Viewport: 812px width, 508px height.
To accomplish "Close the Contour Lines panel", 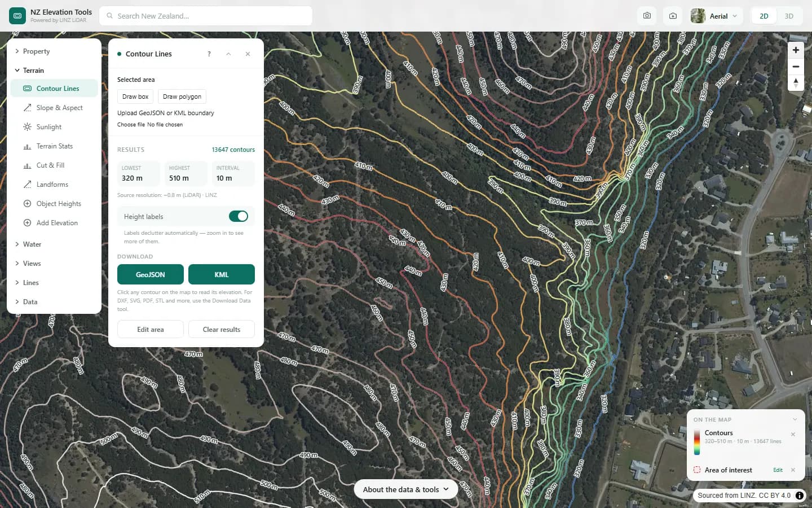I will 248,54.
